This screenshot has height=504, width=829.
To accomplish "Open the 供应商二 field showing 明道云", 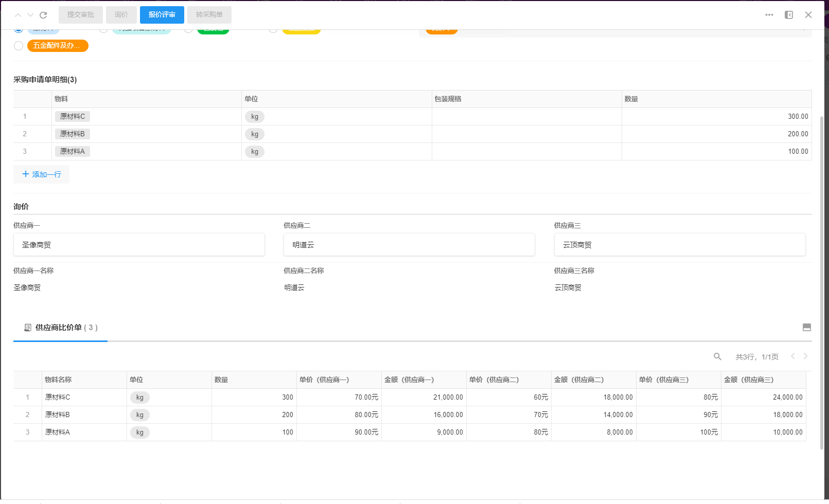I will pyautogui.click(x=409, y=245).
